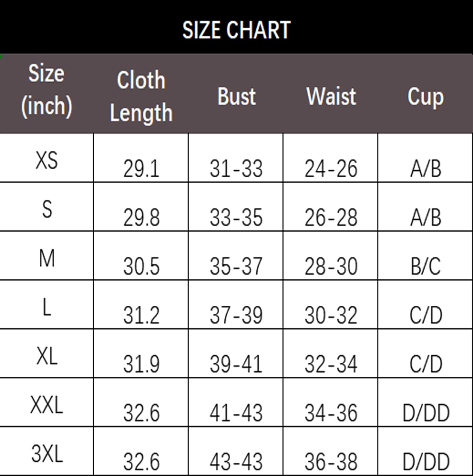Select the XXL size row label
This screenshot has width=473, height=476.
coord(47,405)
